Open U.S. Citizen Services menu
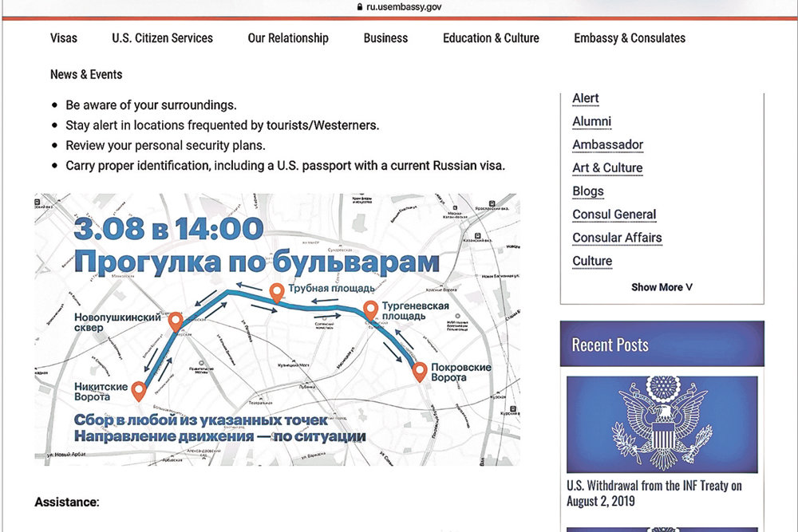Screen dimensions: 798x532 point(162,38)
